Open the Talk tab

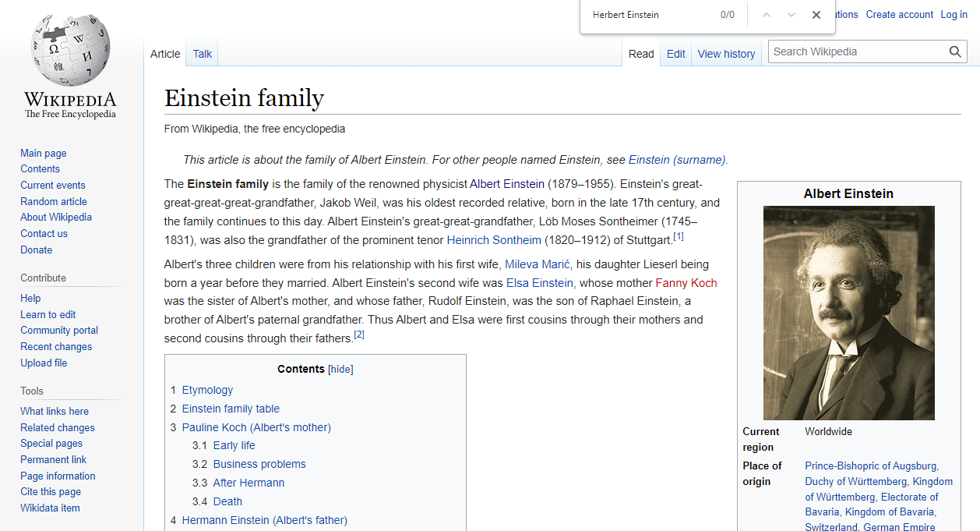pyautogui.click(x=203, y=54)
